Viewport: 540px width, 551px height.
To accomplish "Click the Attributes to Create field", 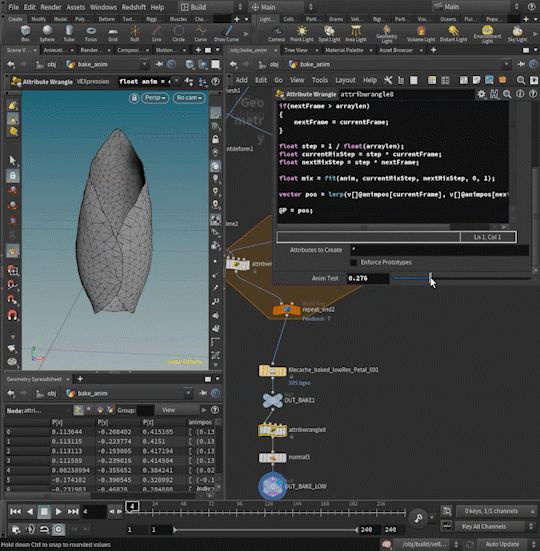I will pos(440,250).
